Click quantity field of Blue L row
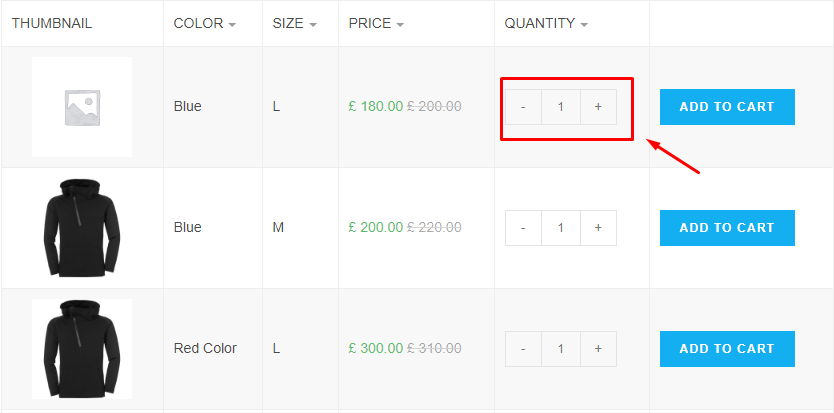834x413 pixels. pos(561,107)
